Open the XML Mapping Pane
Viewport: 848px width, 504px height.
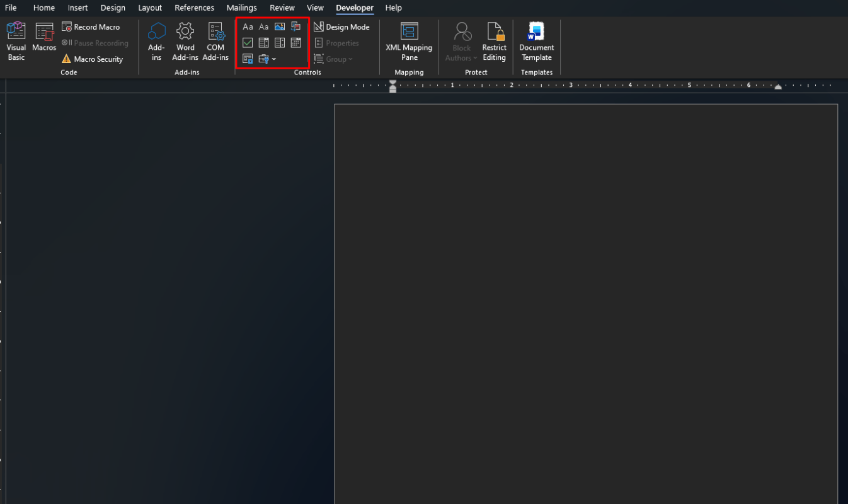pyautogui.click(x=409, y=41)
